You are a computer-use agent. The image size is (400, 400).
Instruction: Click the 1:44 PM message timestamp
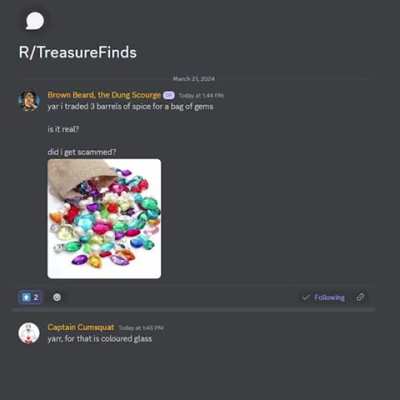point(201,95)
